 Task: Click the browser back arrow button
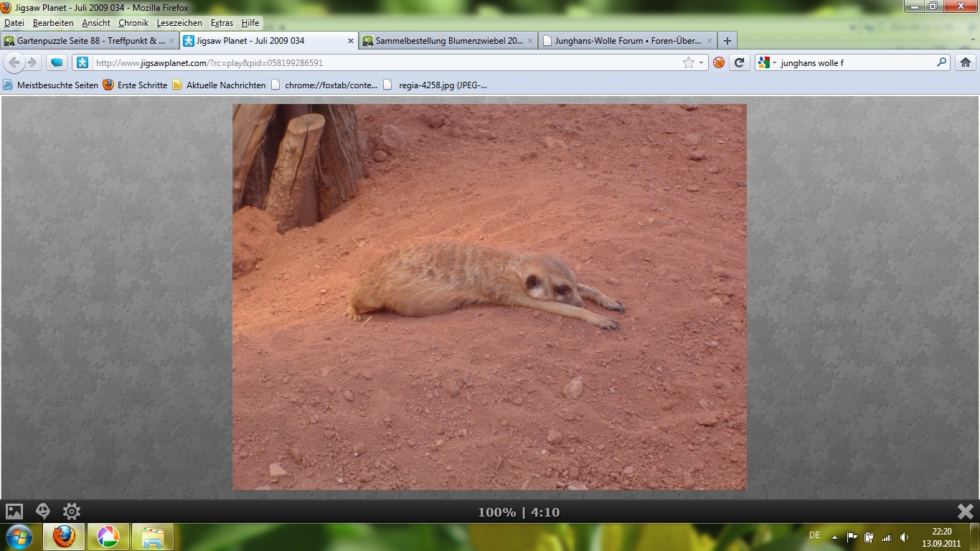[14, 63]
